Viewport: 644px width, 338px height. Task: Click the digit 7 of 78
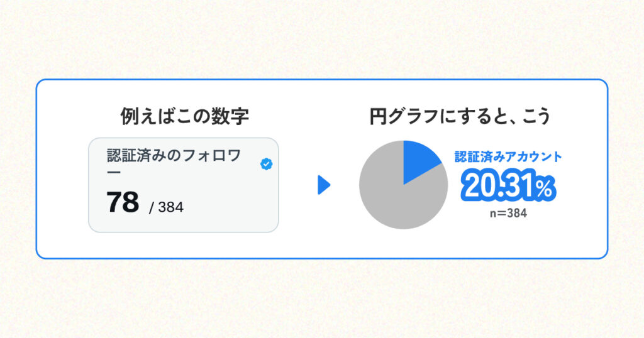click(x=114, y=202)
